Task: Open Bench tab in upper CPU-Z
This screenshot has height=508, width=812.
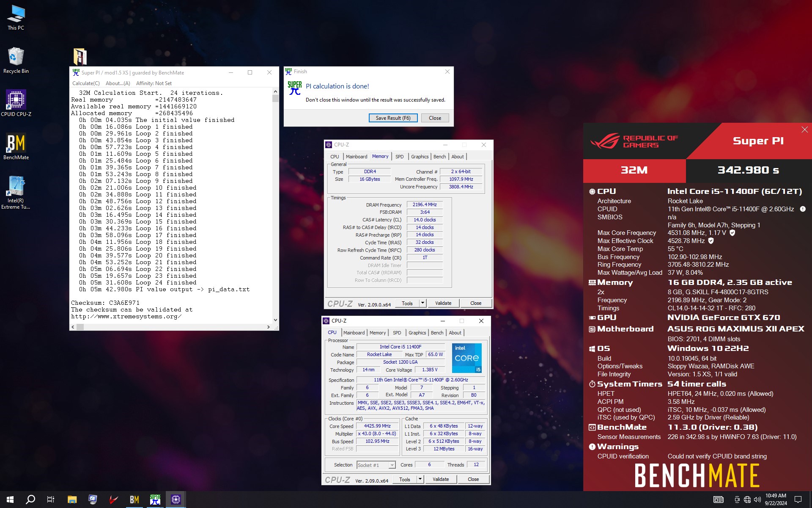Action: click(439, 157)
